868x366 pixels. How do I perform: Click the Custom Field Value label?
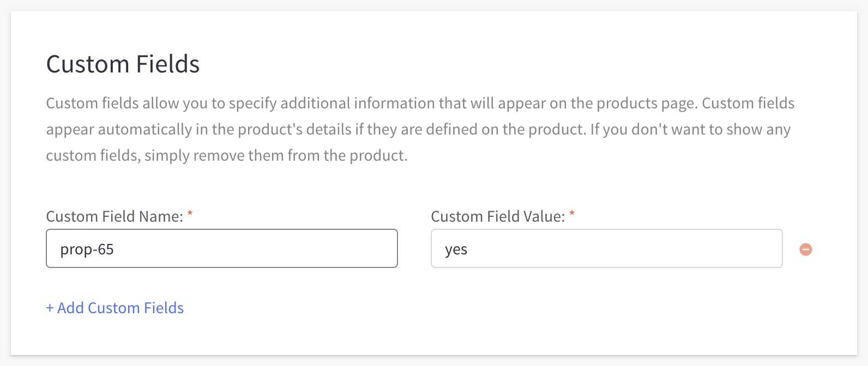tap(497, 217)
